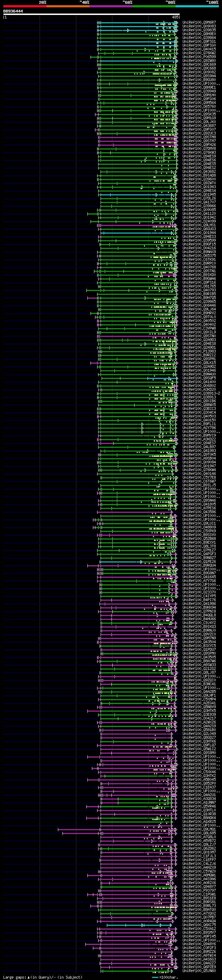
Task: Open hit UniRef100_Q8H9E0
Action: coord(199,34)
